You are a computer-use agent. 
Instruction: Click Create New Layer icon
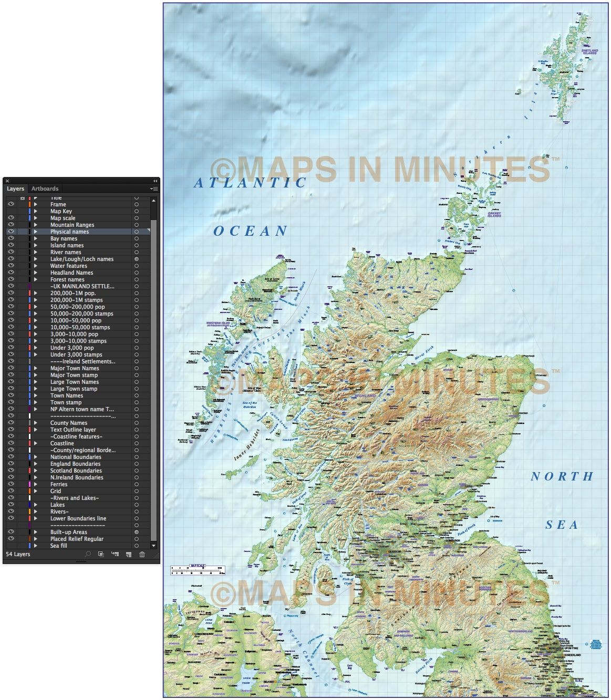tap(128, 555)
